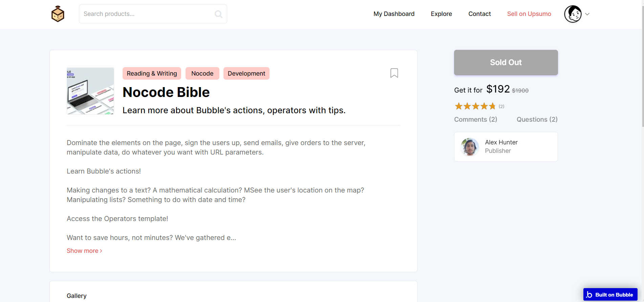Image resolution: width=644 pixels, height=302 pixels.
Task: Open the Comments (2) tab
Action: pos(475,119)
